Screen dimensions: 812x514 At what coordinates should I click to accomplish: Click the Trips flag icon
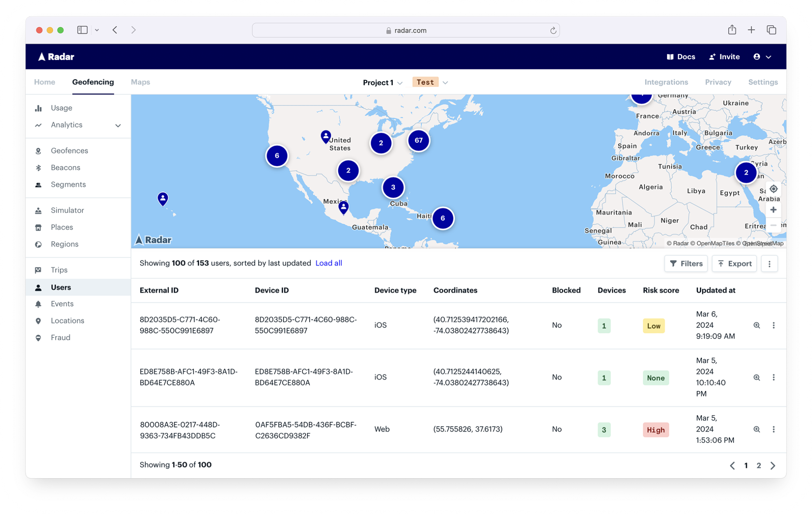coord(38,270)
